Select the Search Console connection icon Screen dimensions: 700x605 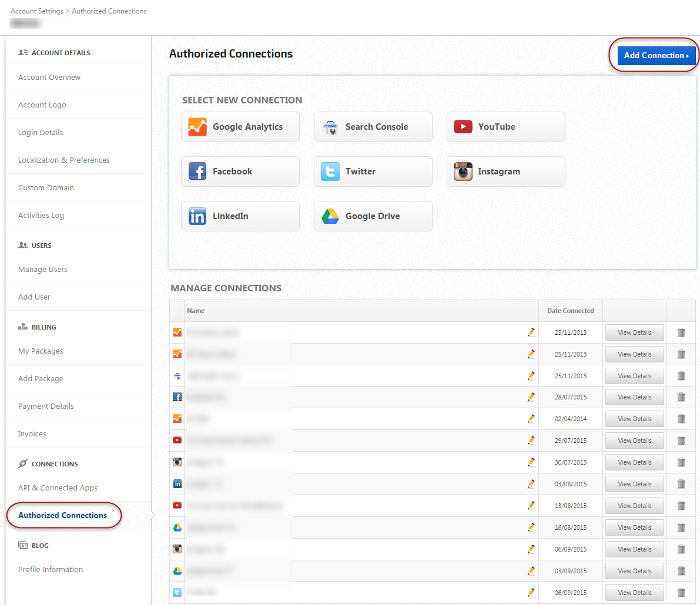330,127
